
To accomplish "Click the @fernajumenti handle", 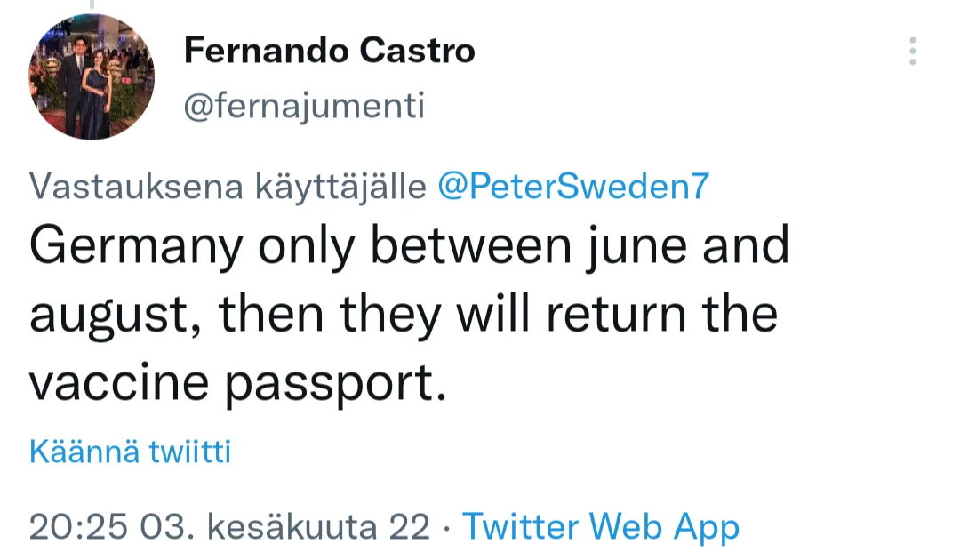I will click(x=304, y=107).
